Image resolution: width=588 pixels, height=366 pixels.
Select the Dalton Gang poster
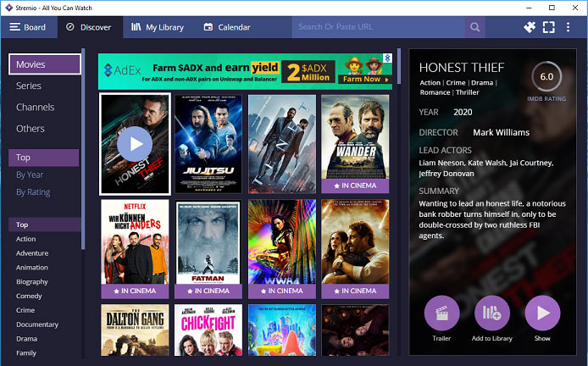[x=135, y=330]
